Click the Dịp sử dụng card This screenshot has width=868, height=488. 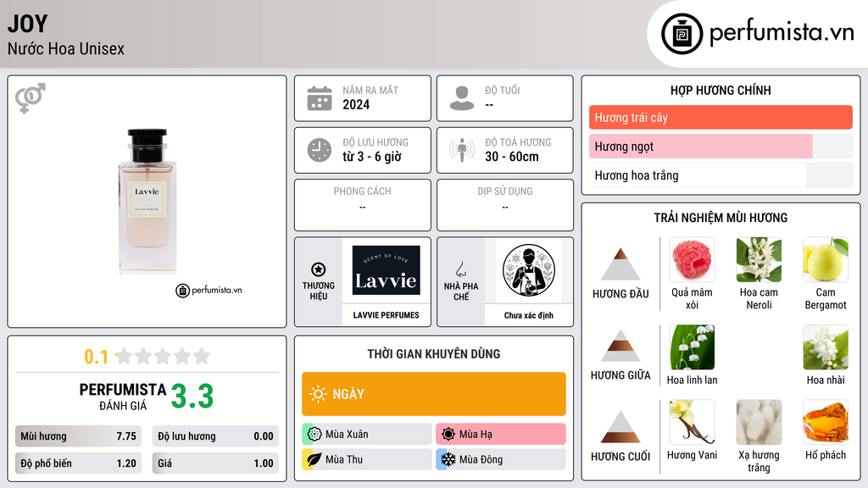click(x=505, y=205)
